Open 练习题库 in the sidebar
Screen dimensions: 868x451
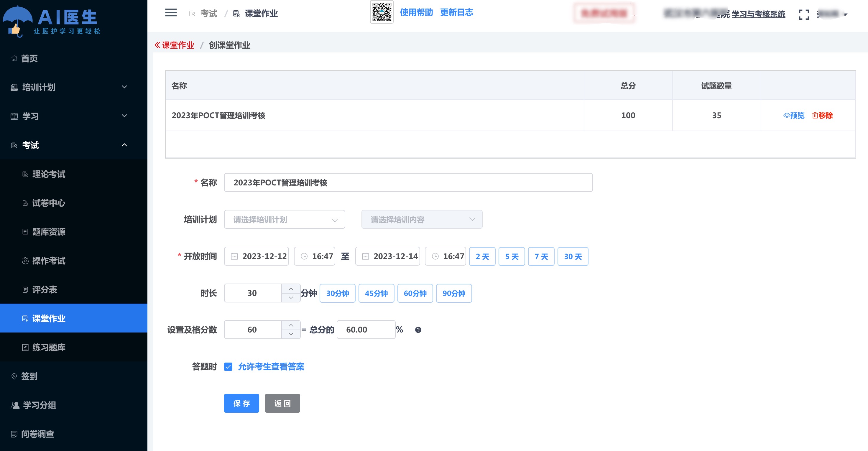74,347
